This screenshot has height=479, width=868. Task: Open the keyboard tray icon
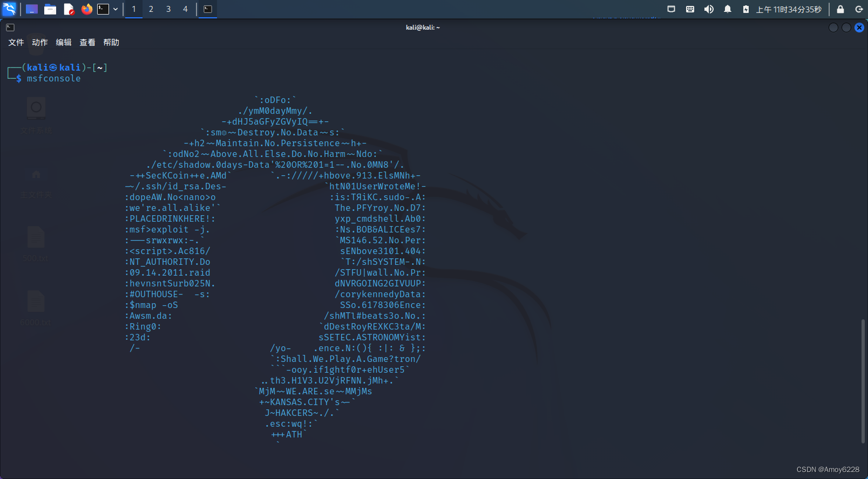(690, 9)
